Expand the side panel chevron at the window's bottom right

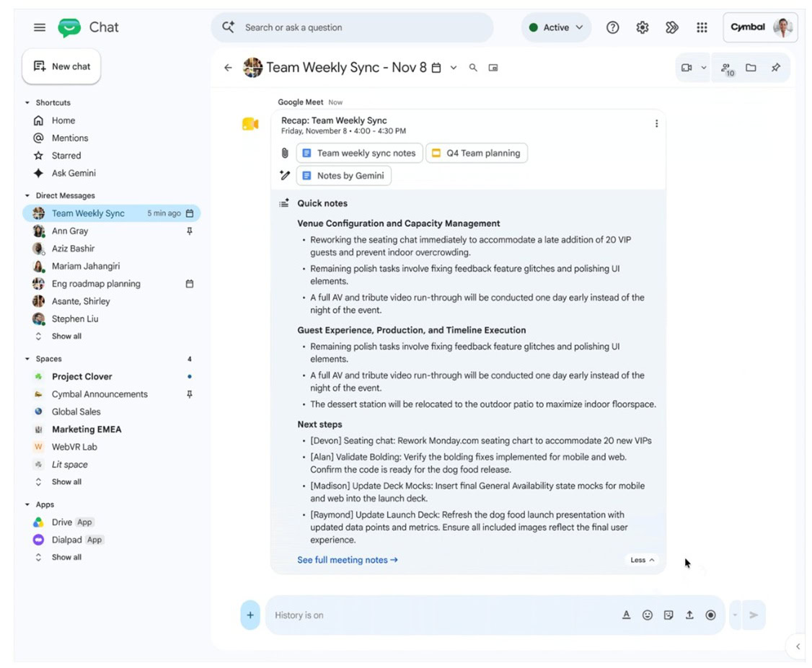pyautogui.click(x=798, y=646)
